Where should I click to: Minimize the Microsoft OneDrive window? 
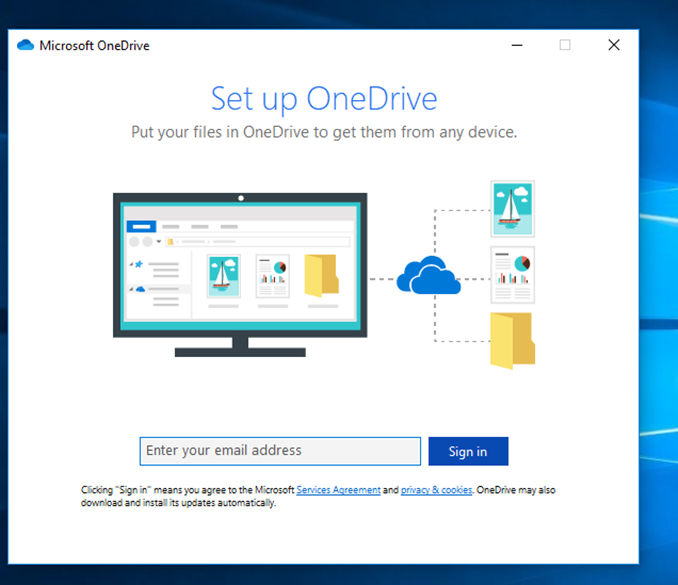pyautogui.click(x=517, y=45)
